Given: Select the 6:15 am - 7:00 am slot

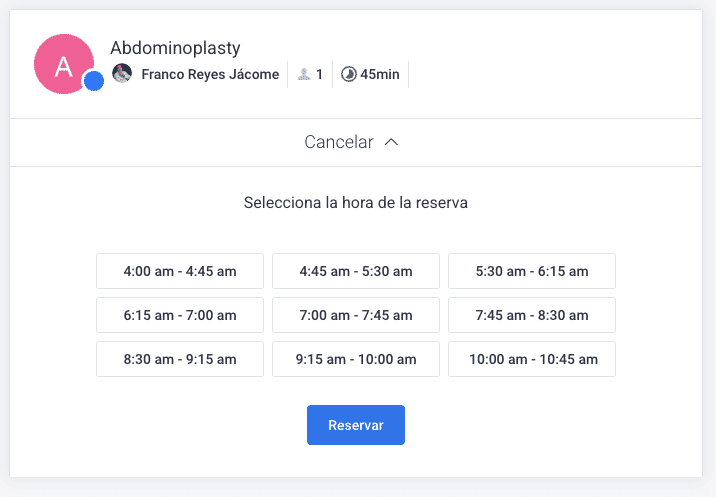Looking at the screenshot, I should click(x=180, y=315).
